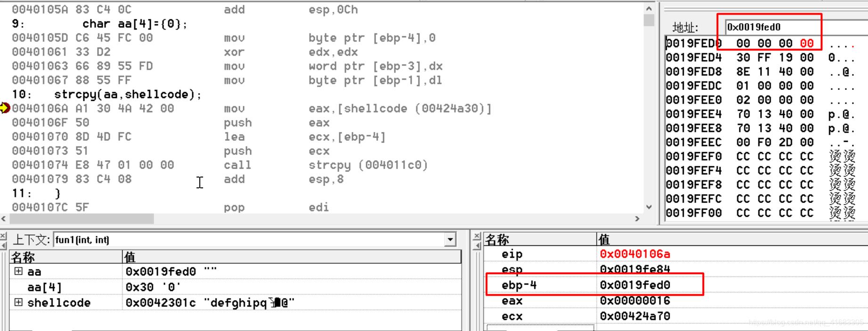Select the ebp-4 watch expression
The height and width of the screenshot is (331, 868).
pyautogui.click(x=519, y=285)
